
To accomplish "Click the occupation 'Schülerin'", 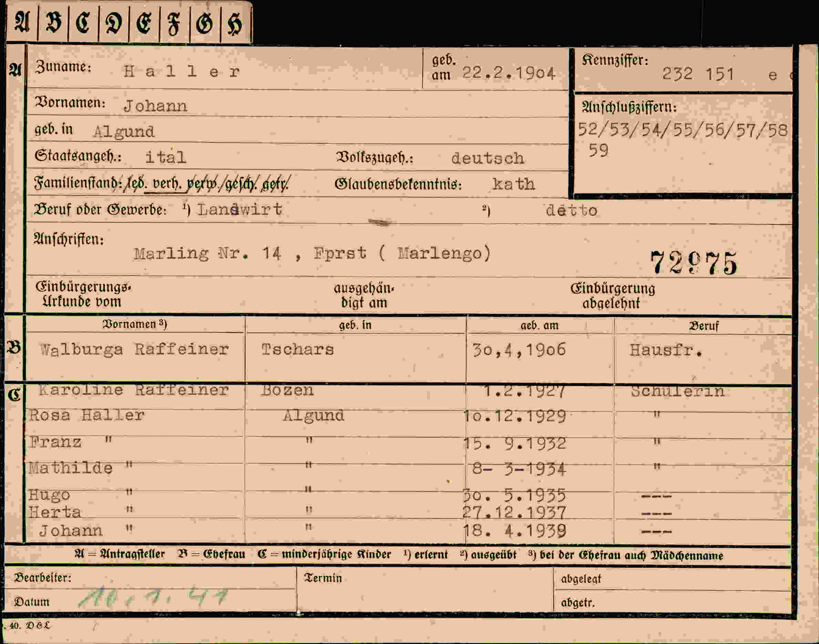I will (x=677, y=391).
